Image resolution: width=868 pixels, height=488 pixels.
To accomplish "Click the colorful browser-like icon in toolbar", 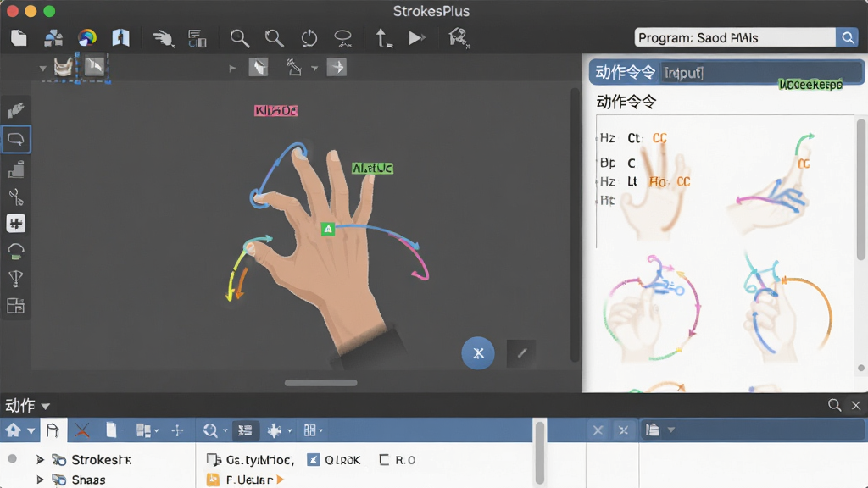I will coord(87,37).
